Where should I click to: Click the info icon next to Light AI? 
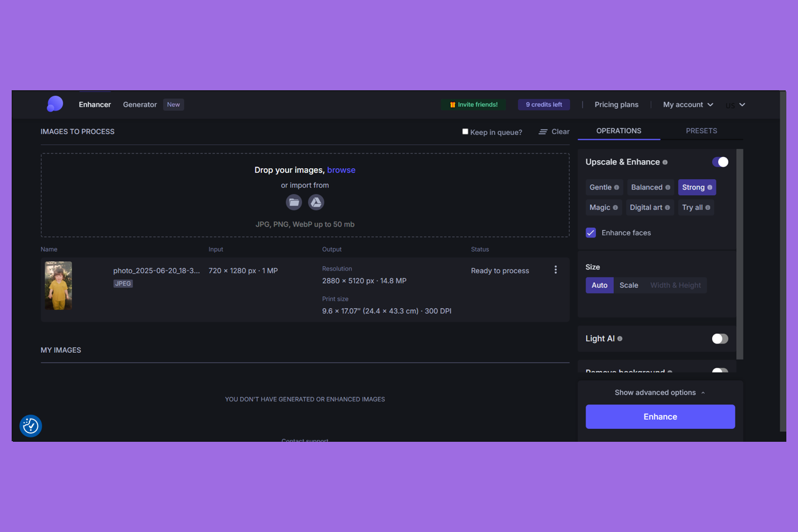pyautogui.click(x=619, y=339)
